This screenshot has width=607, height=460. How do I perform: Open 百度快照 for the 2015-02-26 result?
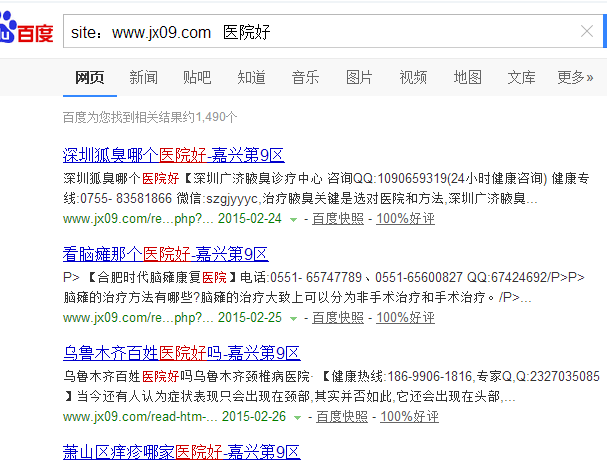pos(342,417)
